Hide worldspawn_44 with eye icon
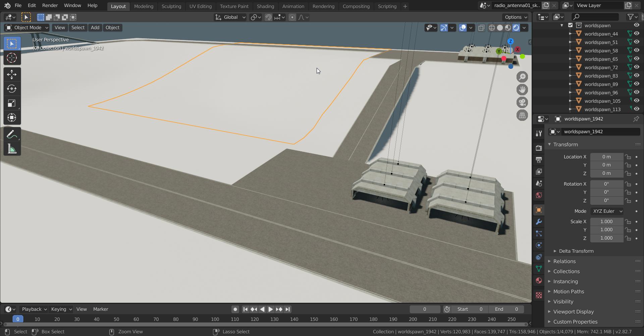The image size is (644, 336). (636, 34)
